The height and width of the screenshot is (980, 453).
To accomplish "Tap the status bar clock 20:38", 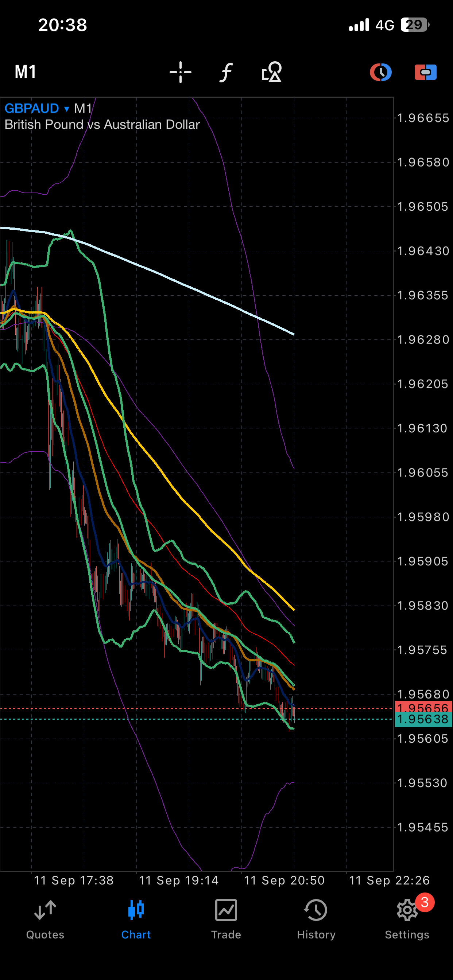I will pos(63,25).
